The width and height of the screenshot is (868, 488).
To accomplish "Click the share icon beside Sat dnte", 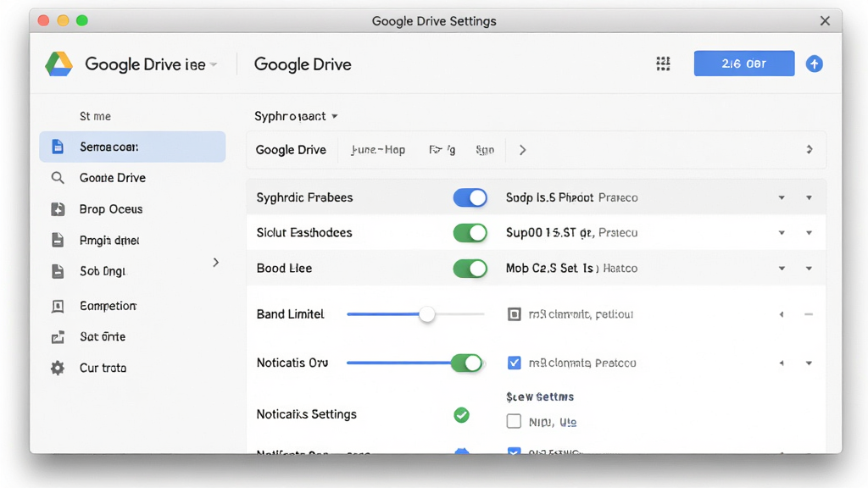I will click(x=58, y=337).
